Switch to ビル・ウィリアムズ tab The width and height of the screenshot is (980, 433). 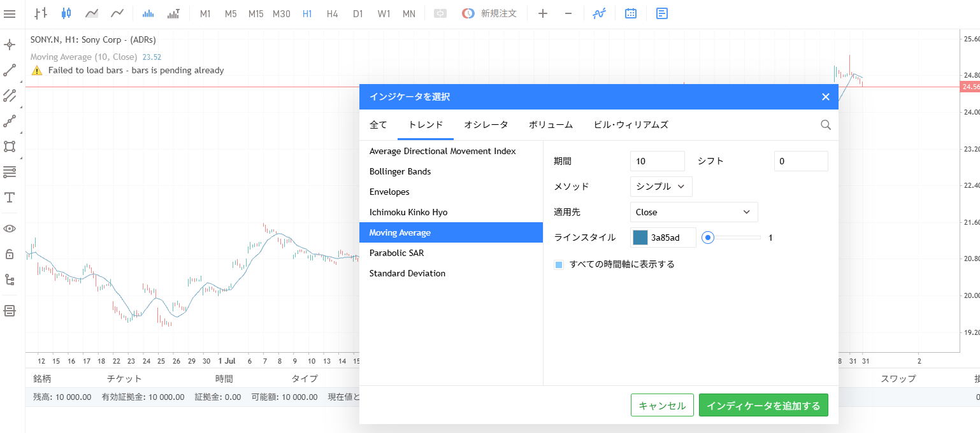[631, 125]
